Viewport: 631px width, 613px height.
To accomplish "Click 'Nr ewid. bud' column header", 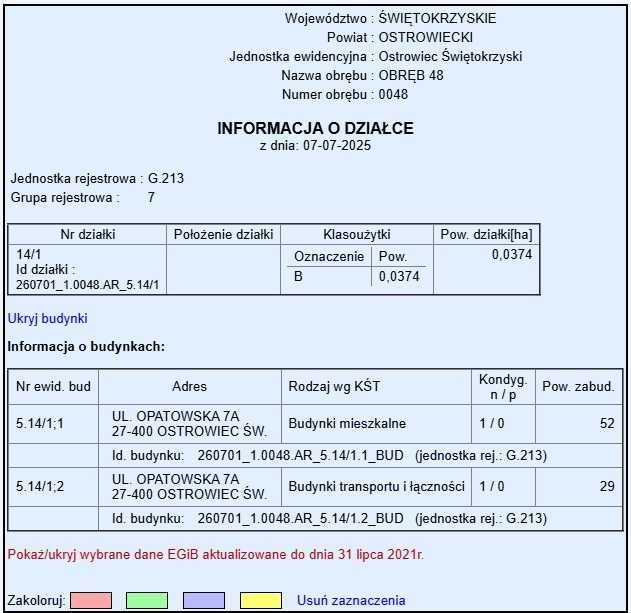I will click(x=53, y=386).
